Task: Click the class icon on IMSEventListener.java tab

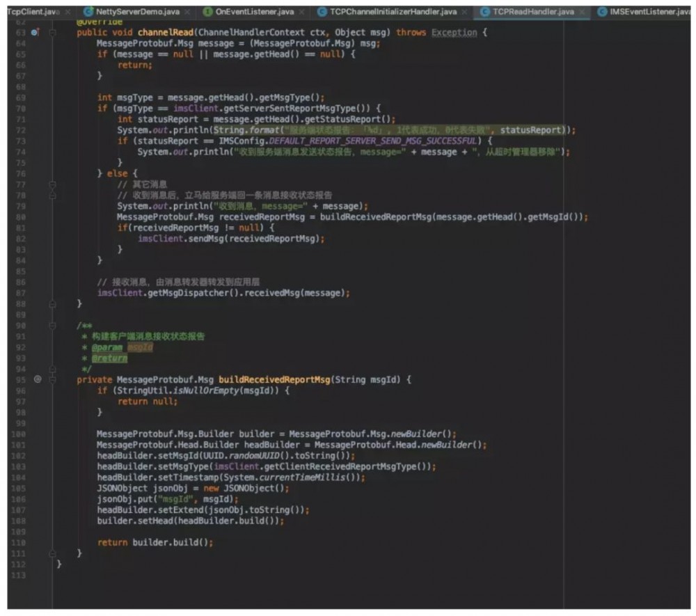Action: (602, 12)
